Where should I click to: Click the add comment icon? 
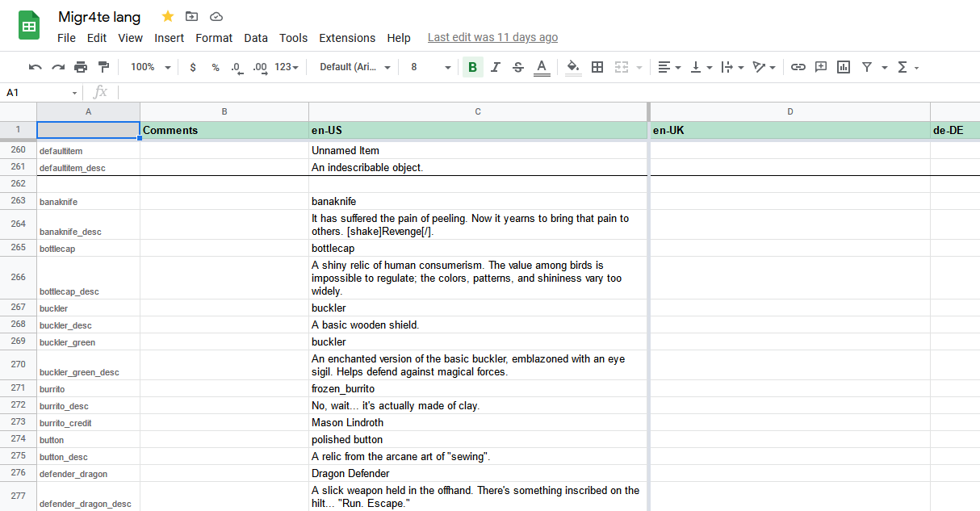[x=821, y=67]
